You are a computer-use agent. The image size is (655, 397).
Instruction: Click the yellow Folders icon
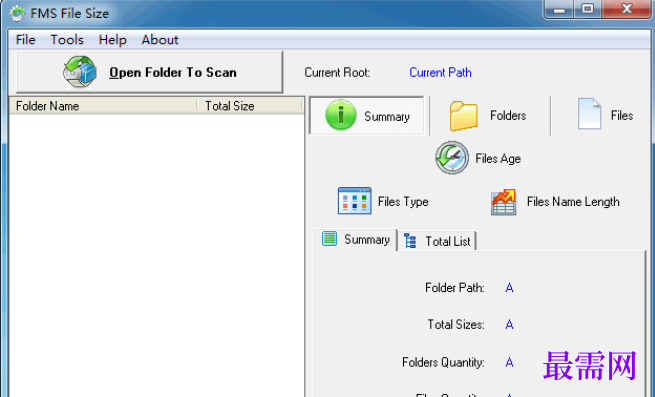click(x=464, y=116)
